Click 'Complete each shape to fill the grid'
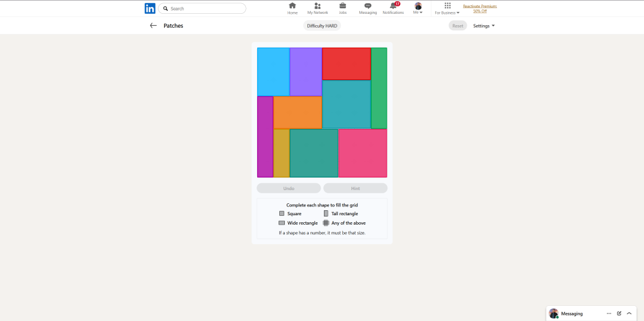Screen dimensions: 644x321 [322, 205]
